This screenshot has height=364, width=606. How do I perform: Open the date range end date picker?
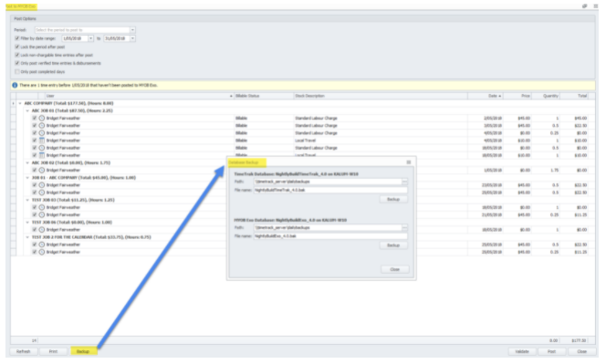132,38
